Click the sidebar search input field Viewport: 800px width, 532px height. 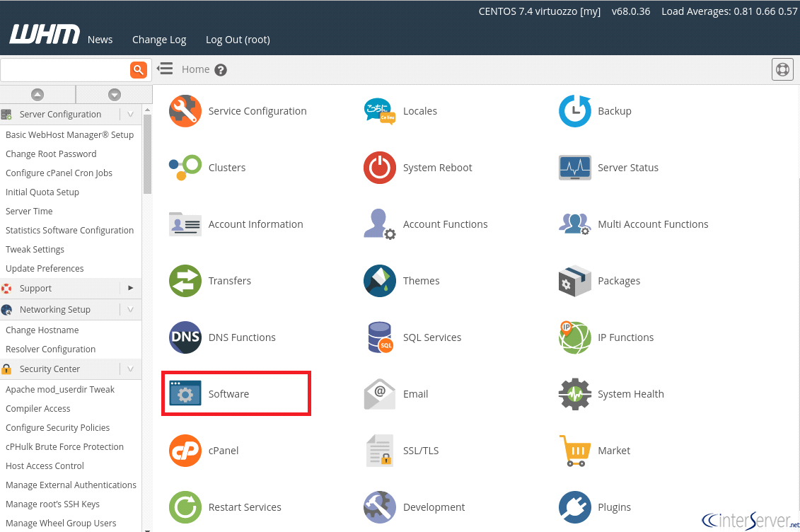[x=65, y=70]
